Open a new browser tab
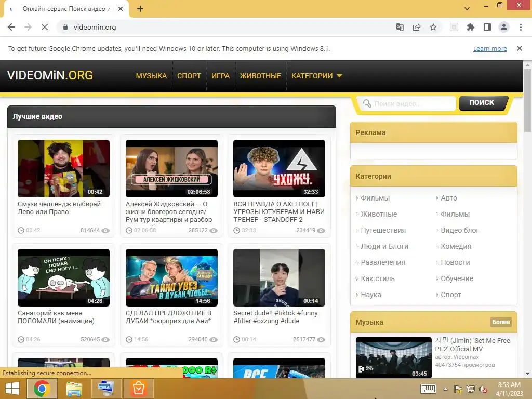 pos(140,9)
